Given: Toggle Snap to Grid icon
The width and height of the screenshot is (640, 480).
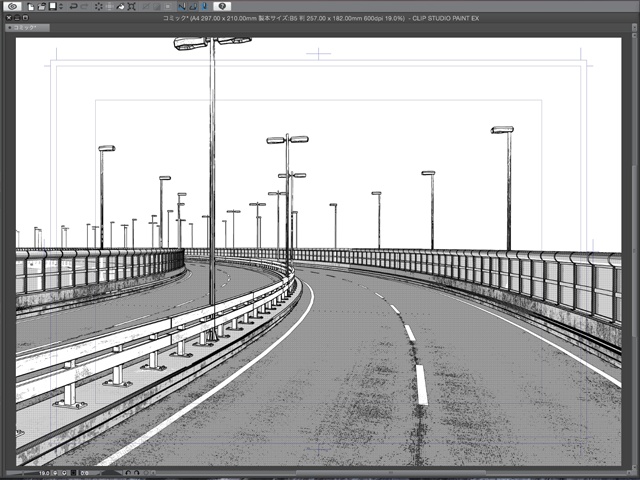Looking at the screenshot, I should pos(204,7).
